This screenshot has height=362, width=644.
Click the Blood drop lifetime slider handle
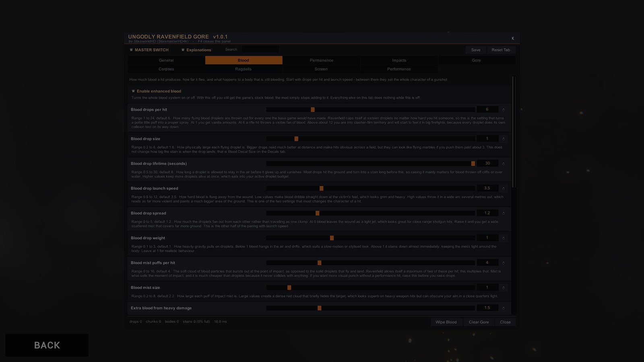(x=473, y=164)
